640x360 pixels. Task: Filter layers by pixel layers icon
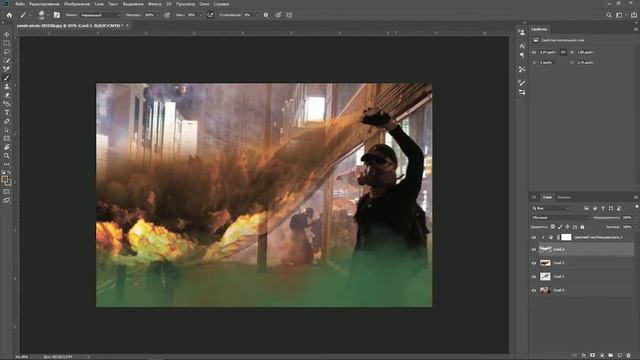click(587, 208)
